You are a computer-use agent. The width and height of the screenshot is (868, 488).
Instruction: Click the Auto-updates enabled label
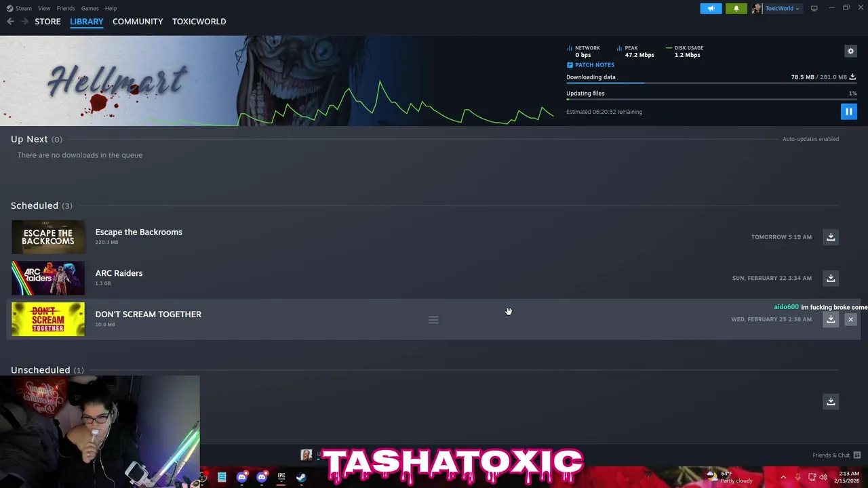click(810, 139)
